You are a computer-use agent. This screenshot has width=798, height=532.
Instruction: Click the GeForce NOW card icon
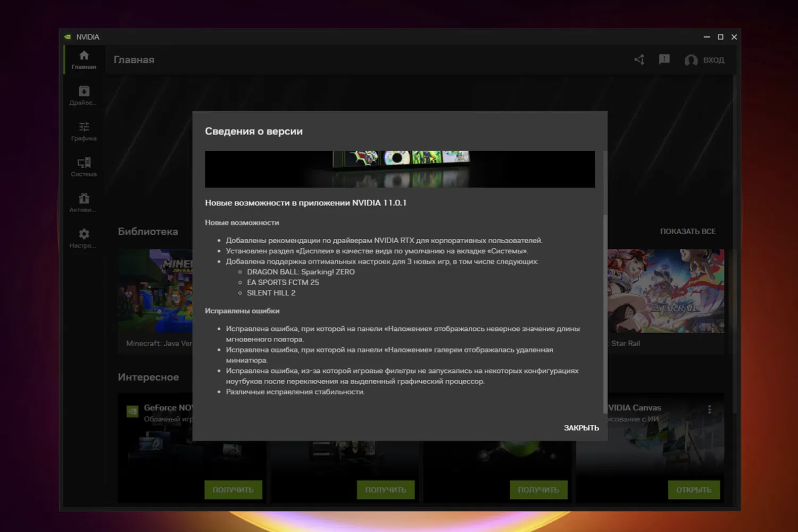(132, 411)
